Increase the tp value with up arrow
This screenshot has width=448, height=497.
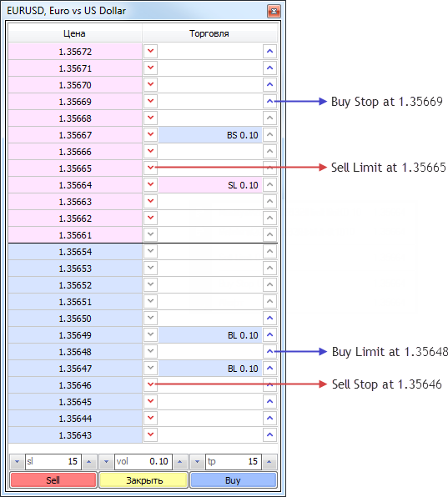pos(269,462)
